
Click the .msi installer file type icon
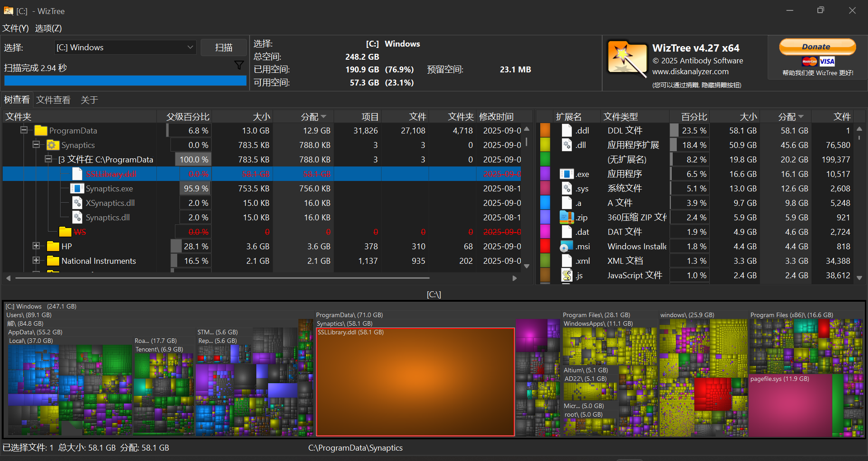tap(566, 247)
